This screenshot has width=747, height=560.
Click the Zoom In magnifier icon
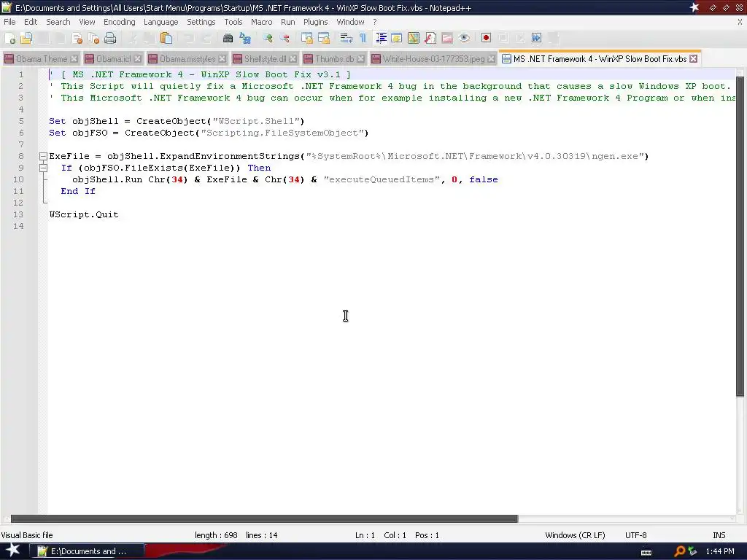click(x=268, y=38)
